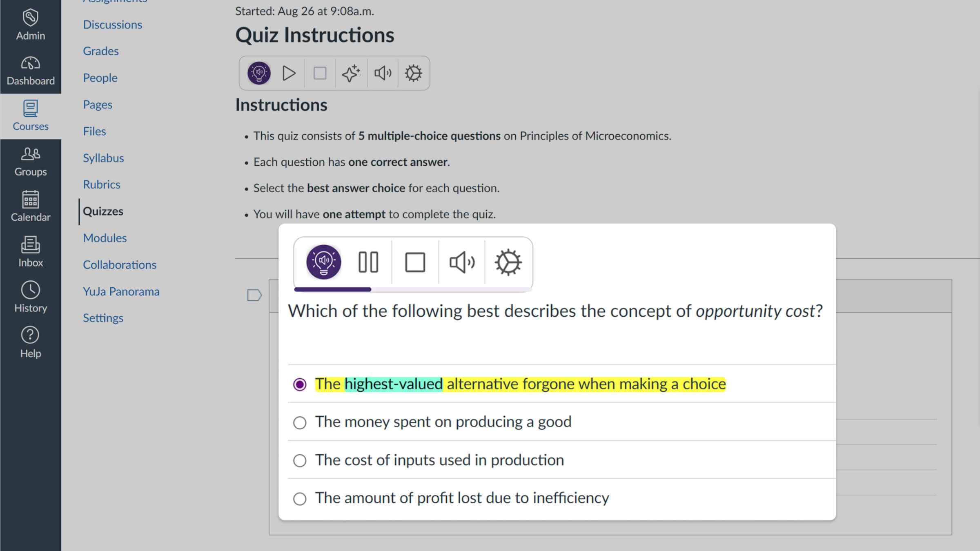
Task: Open settings gear in instructions toolbar
Action: [x=413, y=73]
